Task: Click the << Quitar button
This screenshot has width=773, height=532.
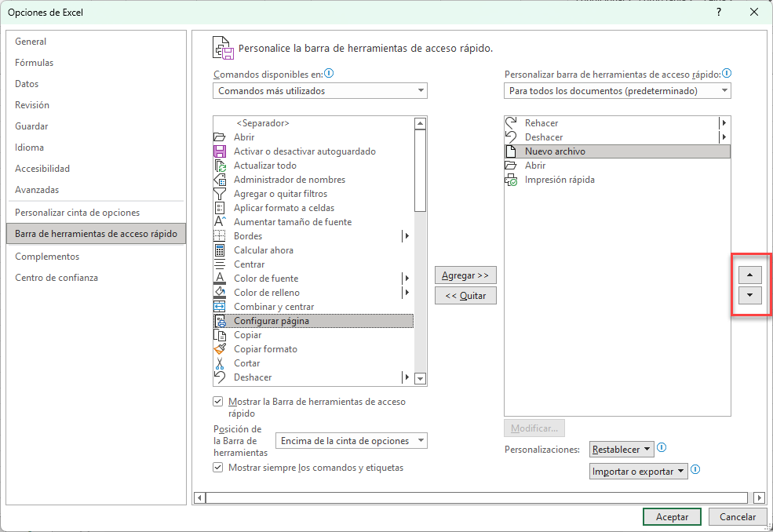Action: coord(465,296)
